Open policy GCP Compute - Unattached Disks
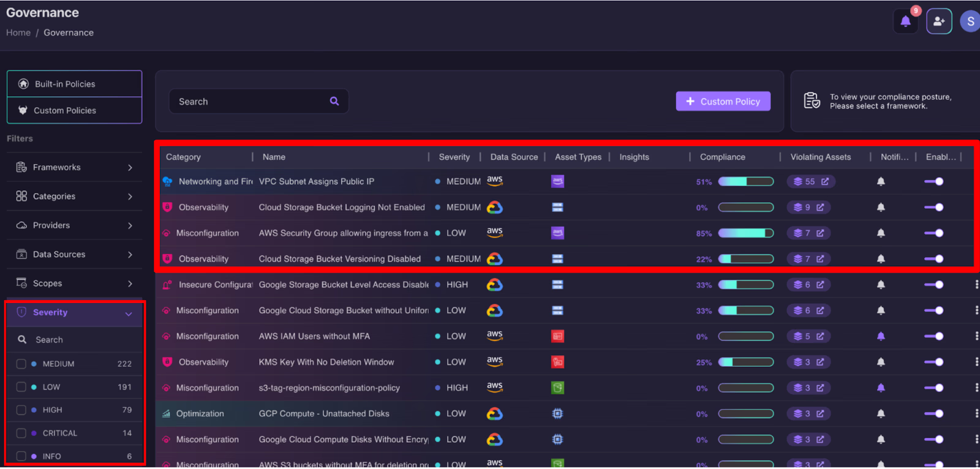 [x=324, y=414]
